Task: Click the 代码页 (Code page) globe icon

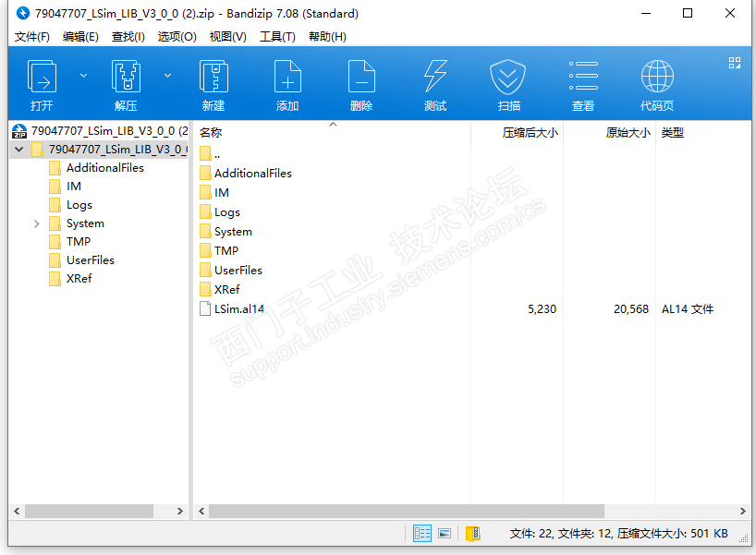Action: point(657,76)
